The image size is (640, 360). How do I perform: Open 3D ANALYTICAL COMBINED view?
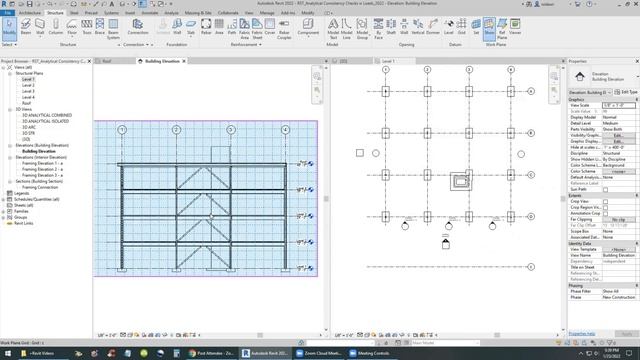47,116
